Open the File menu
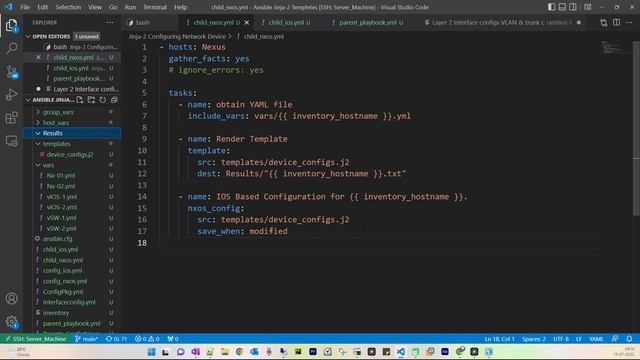Image resolution: width=640 pixels, height=360 pixels. (x=25, y=7)
